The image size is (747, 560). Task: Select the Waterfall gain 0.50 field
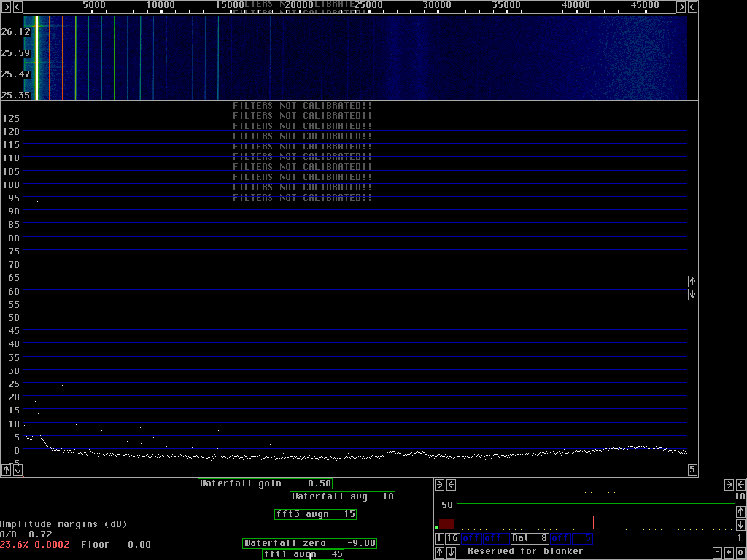(x=265, y=483)
